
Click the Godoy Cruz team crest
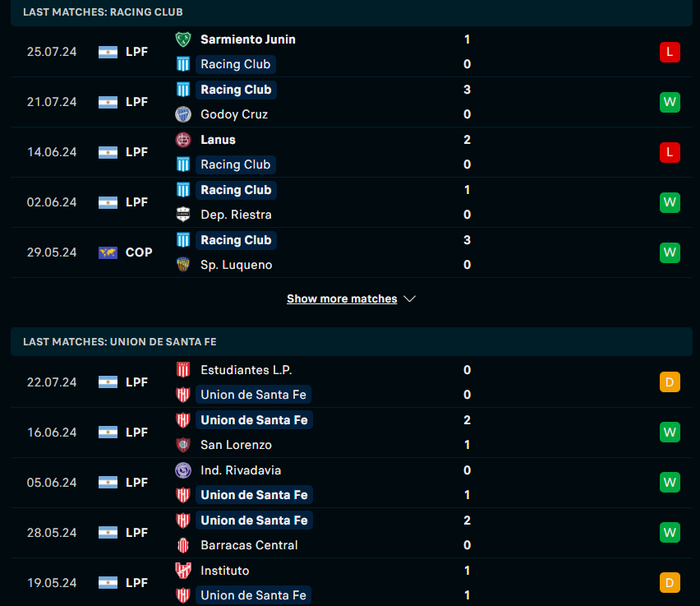183,114
